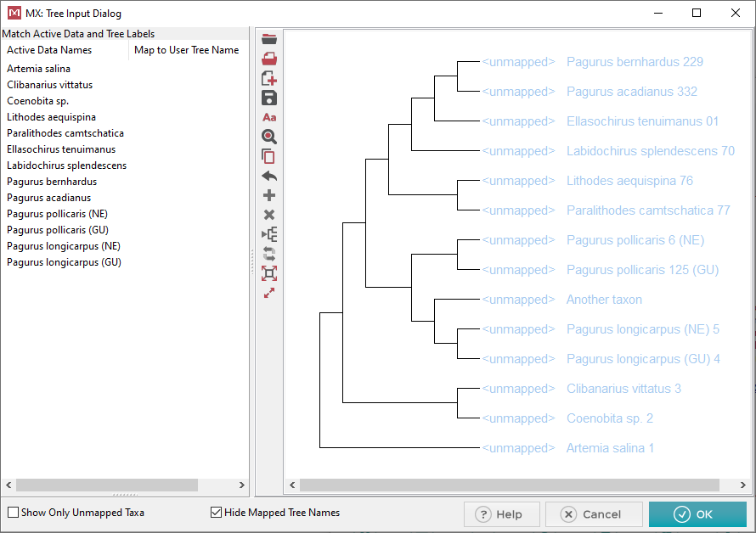756x533 pixels.
Task: Click the magnifier search icon in toolbar
Action: tap(269, 137)
